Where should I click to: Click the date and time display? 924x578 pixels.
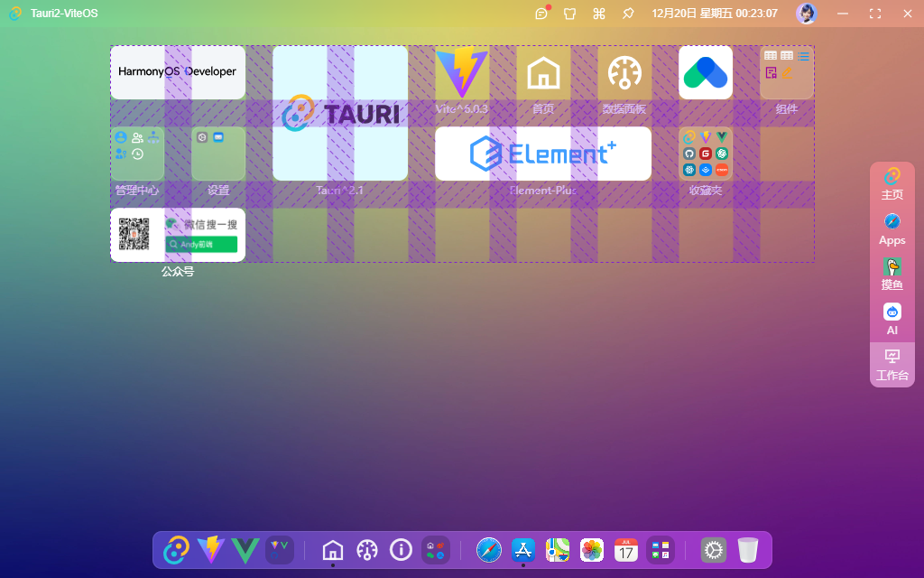pos(715,13)
